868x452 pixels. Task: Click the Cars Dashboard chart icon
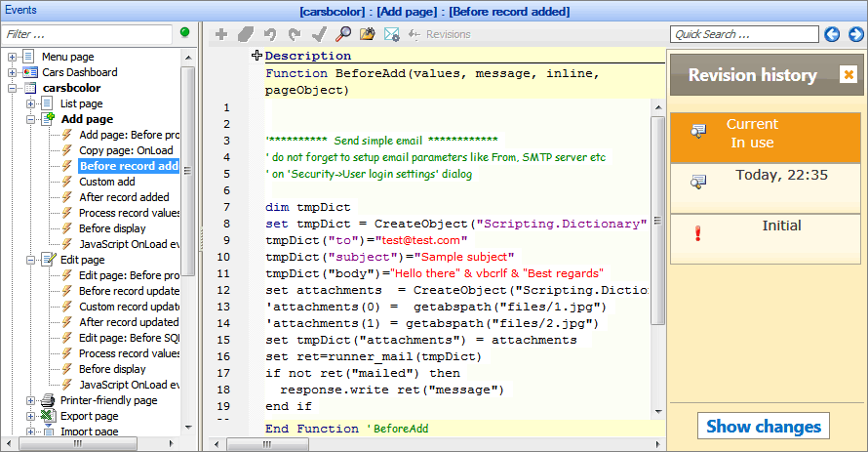30,72
